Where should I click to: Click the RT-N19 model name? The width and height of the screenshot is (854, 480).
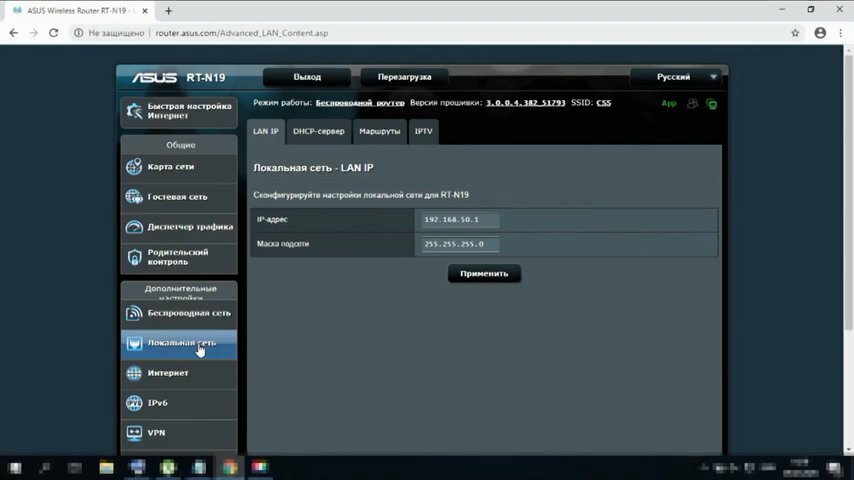tap(206, 78)
